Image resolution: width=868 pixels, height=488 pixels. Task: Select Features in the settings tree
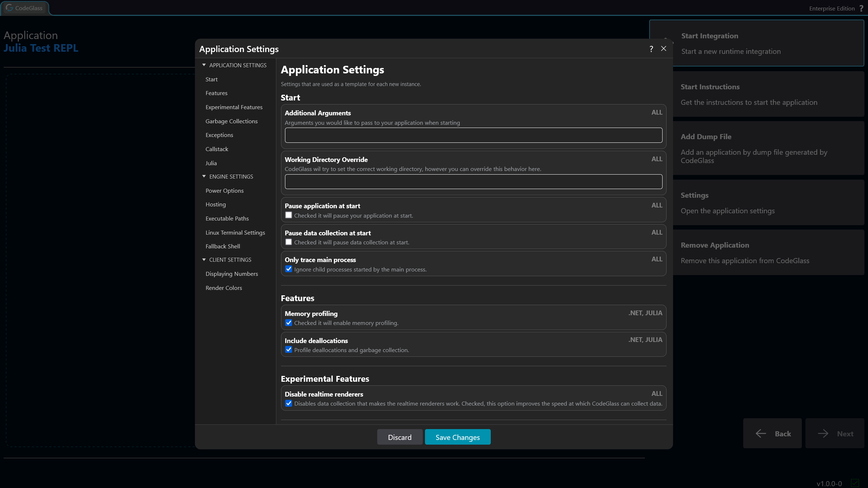[216, 93]
